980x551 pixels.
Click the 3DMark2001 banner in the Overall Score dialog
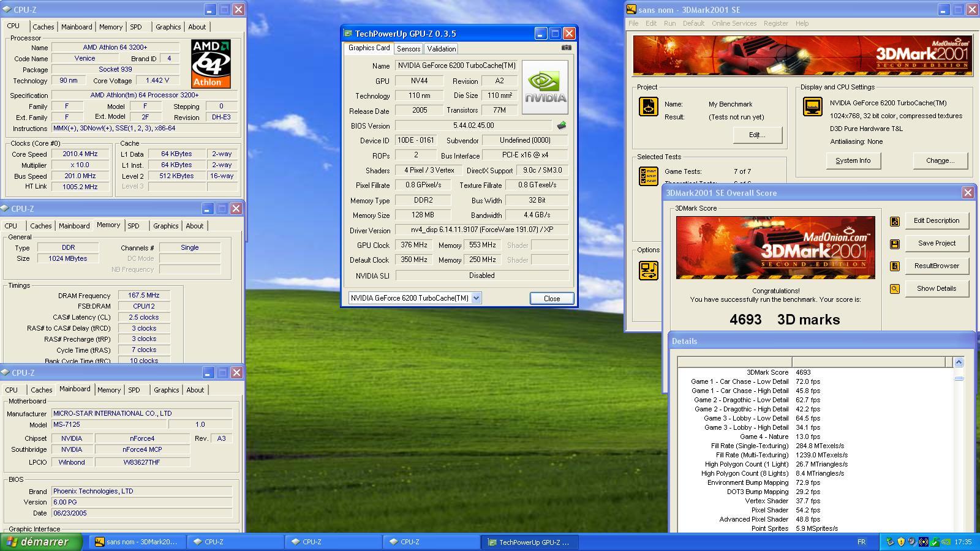click(x=775, y=247)
